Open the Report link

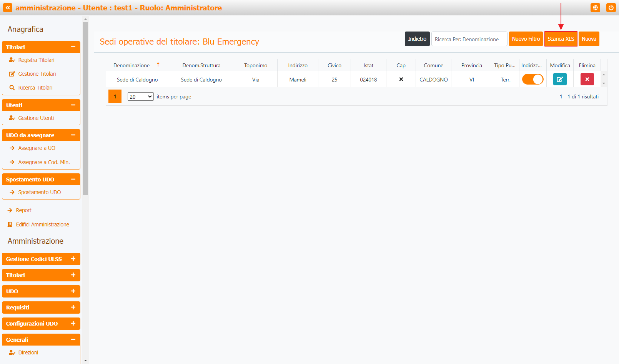click(24, 210)
